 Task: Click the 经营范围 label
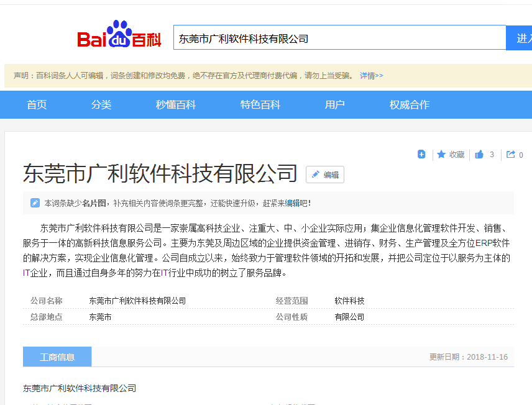(x=291, y=301)
